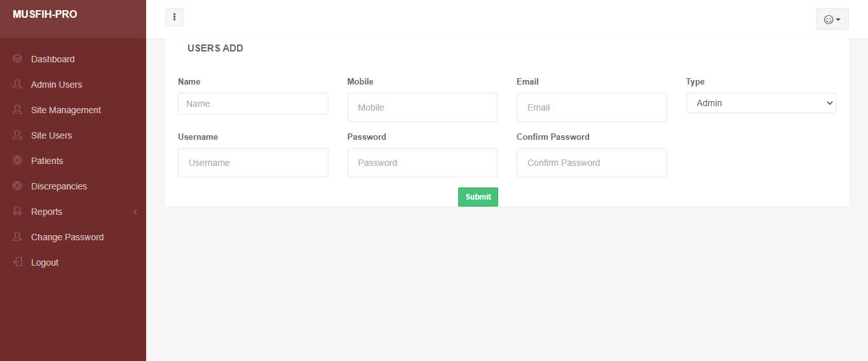Focus the Mobile input field
Image resolution: width=868 pixels, height=361 pixels.
(x=422, y=107)
